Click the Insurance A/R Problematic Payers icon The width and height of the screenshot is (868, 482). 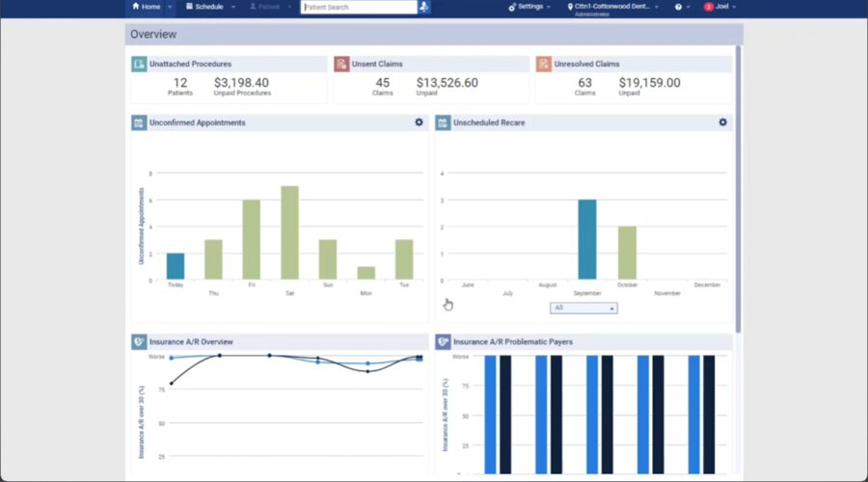tap(444, 341)
